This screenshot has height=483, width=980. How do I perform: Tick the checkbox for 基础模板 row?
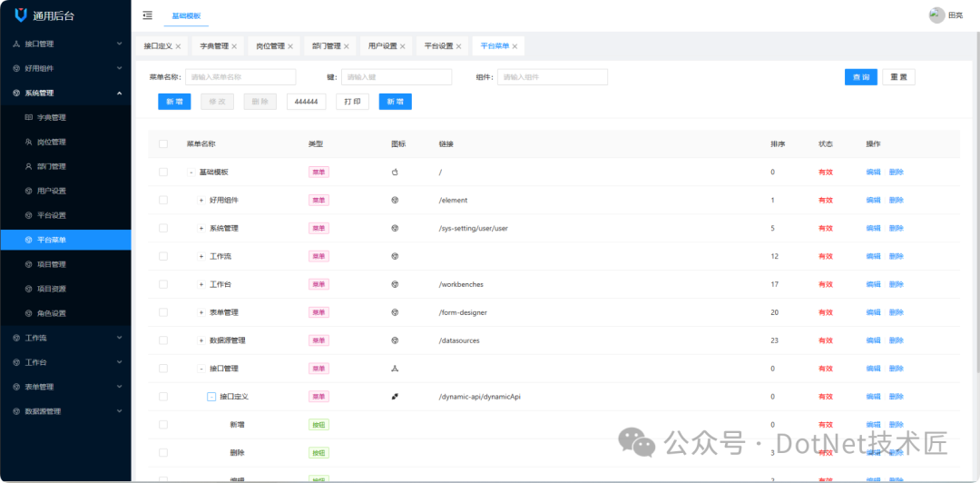point(163,172)
